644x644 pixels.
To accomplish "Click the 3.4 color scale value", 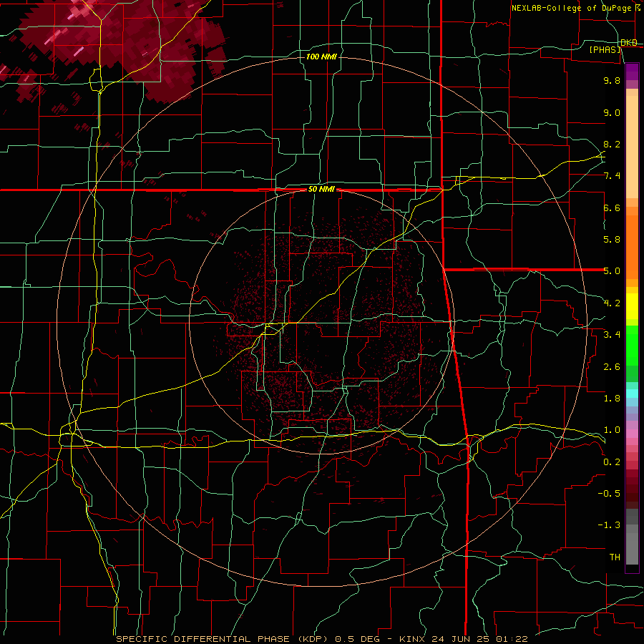I will tap(612, 335).
